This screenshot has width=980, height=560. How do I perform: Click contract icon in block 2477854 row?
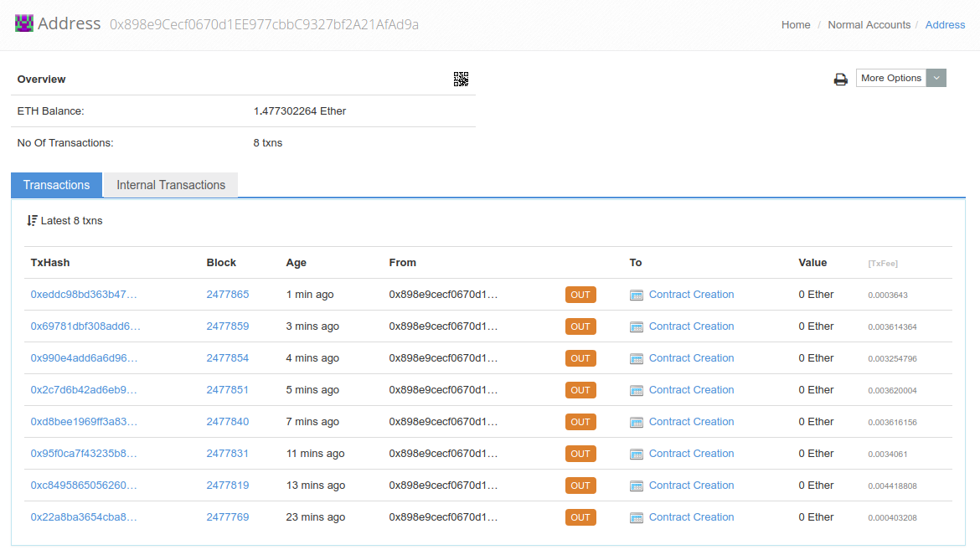(637, 359)
